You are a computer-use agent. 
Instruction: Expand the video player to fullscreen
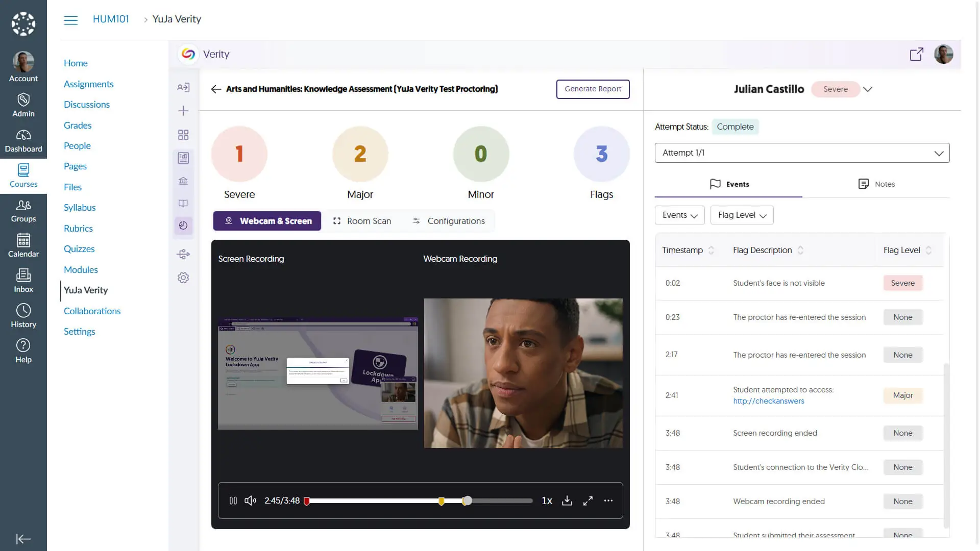(588, 500)
